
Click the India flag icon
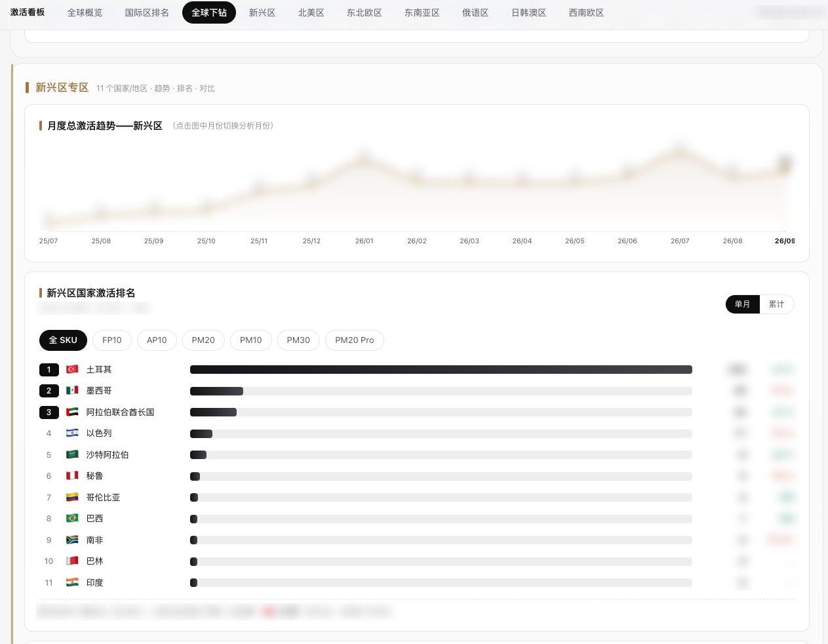(x=72, y=582)
